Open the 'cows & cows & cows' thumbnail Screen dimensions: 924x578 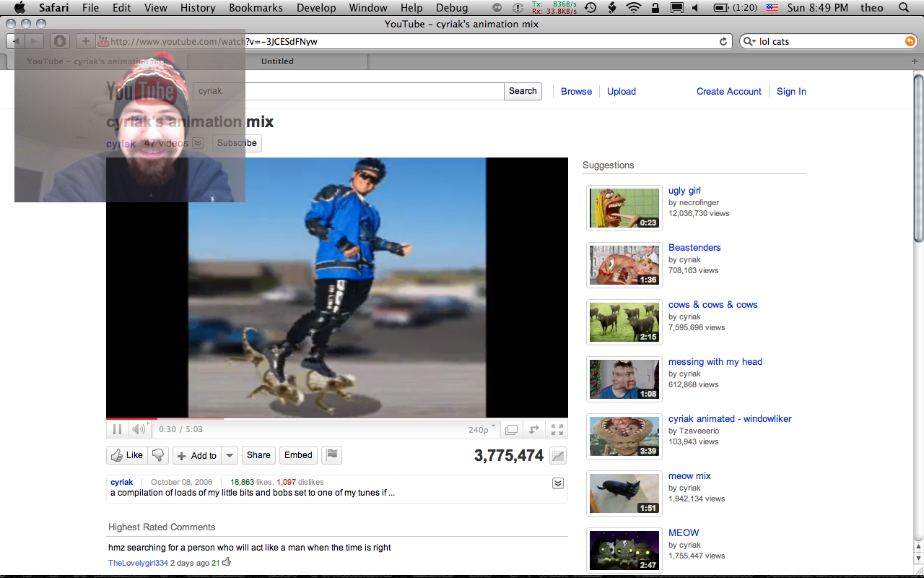(x=624, y=322)
